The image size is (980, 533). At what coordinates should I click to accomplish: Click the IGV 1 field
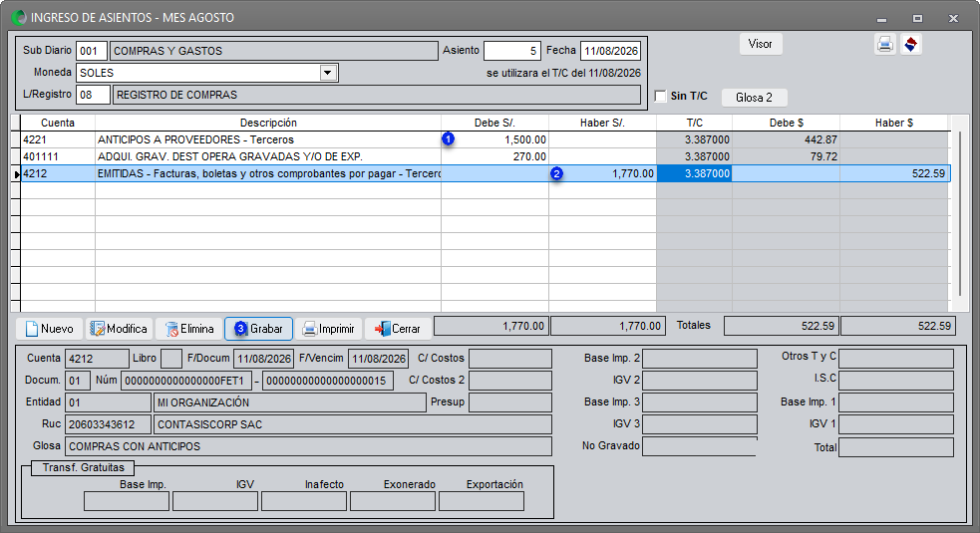[896, 424]
